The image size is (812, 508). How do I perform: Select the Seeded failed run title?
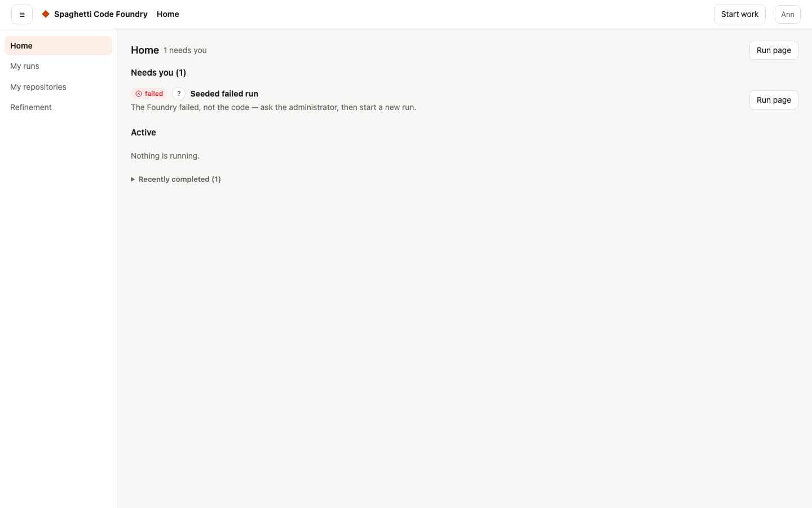(224, 94)
